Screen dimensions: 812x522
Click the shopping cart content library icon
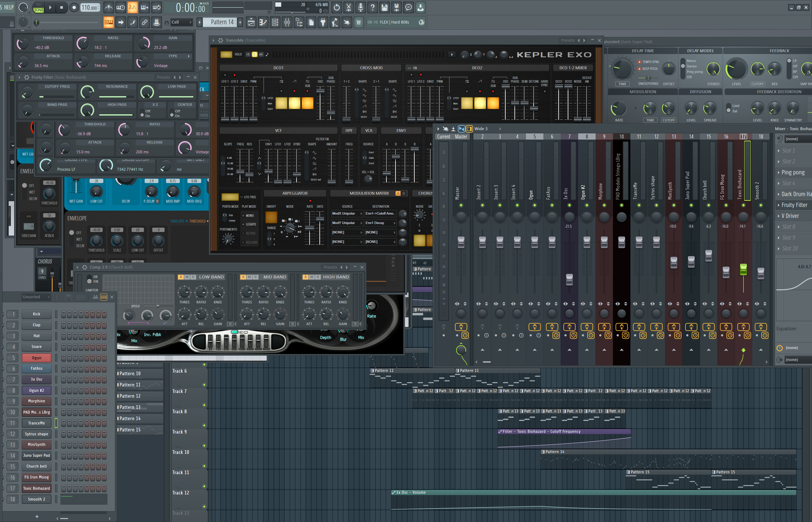(x=359, y=22)
